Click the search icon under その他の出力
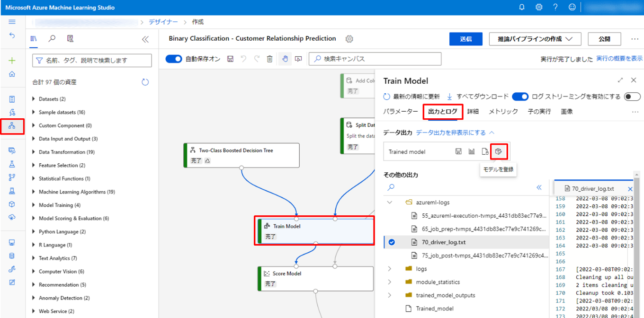 391,187
